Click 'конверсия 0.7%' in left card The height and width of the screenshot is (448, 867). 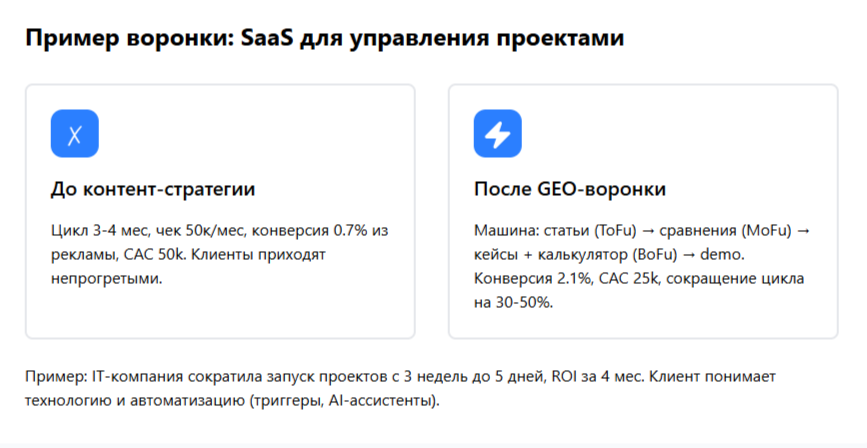point(310,230)
